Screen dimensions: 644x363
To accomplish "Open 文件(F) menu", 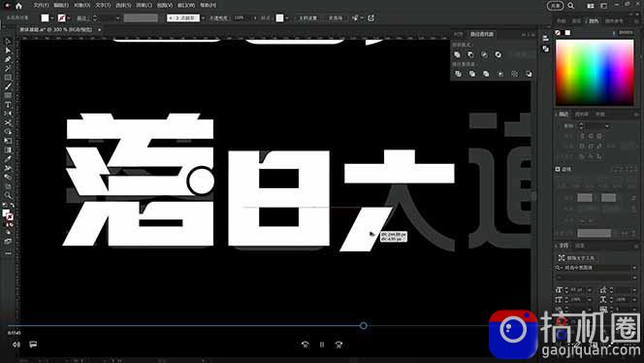I will (x=41, y=6).
